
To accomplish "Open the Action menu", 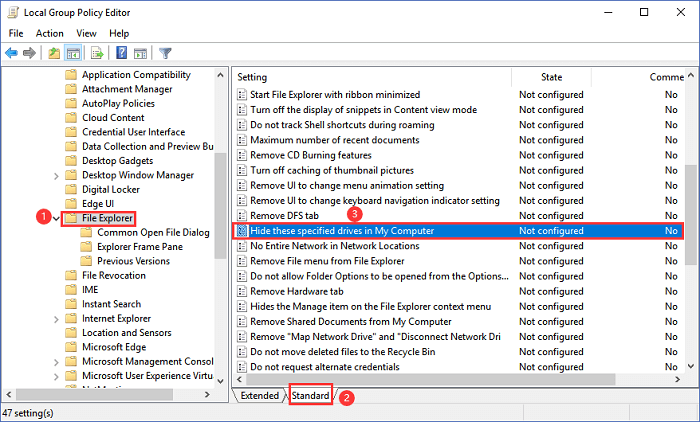I will pyautogui.click(x=50, y=33).
